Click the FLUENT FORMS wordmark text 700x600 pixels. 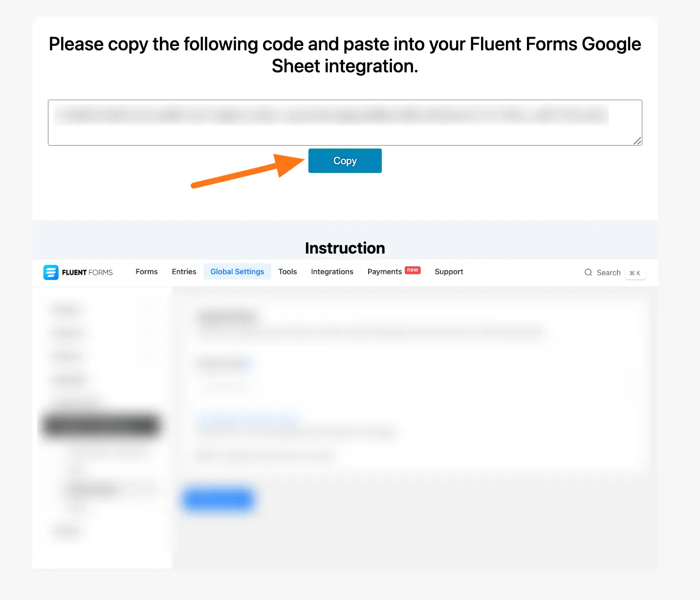[x=87, y=273]
